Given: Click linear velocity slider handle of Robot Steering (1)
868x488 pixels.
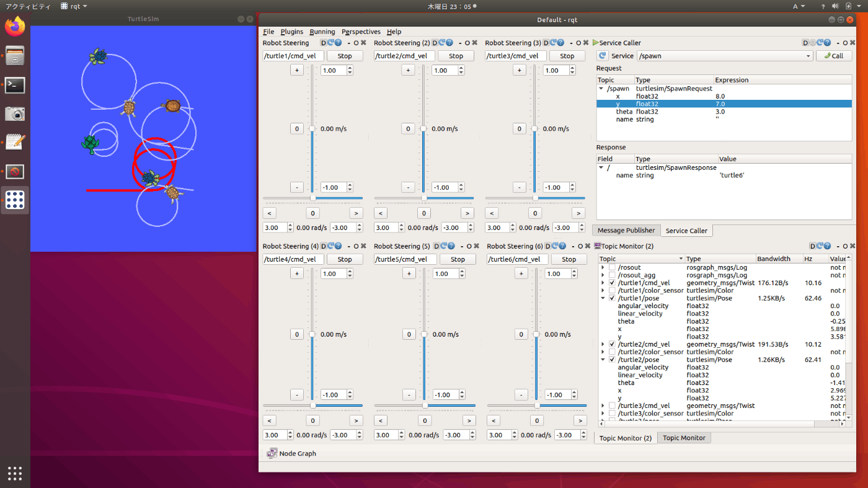Looking at the screenshot, I should tap(312, 128).
